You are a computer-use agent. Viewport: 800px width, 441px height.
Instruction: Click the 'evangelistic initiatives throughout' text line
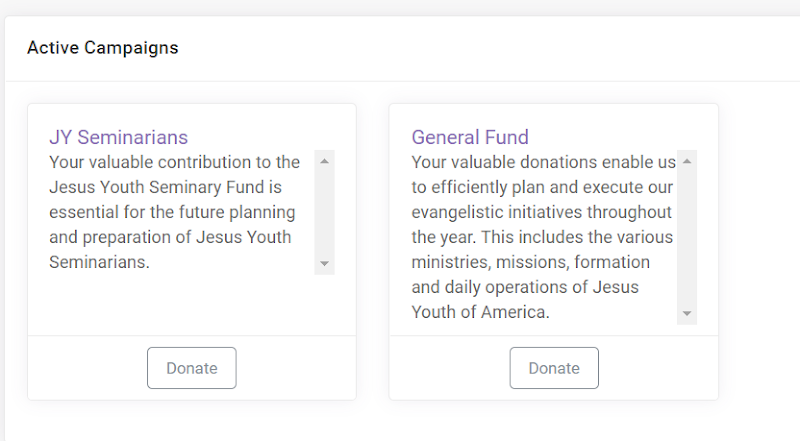(x=541, y=212)
